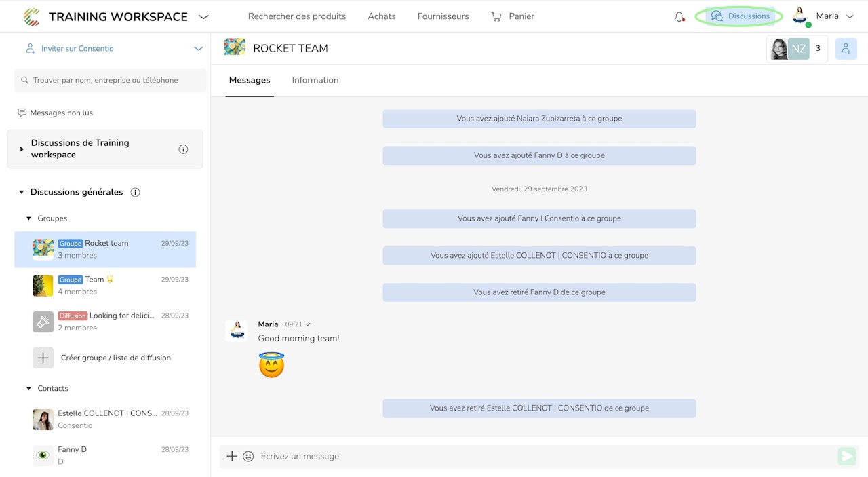
Task: Click info icon for Training workspace discussions
Action: pyautogui.click(x=183, y=149)
